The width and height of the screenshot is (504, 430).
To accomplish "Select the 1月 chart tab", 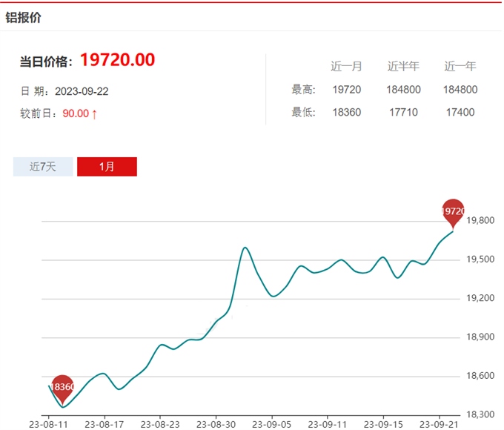I will pos(107,167).
